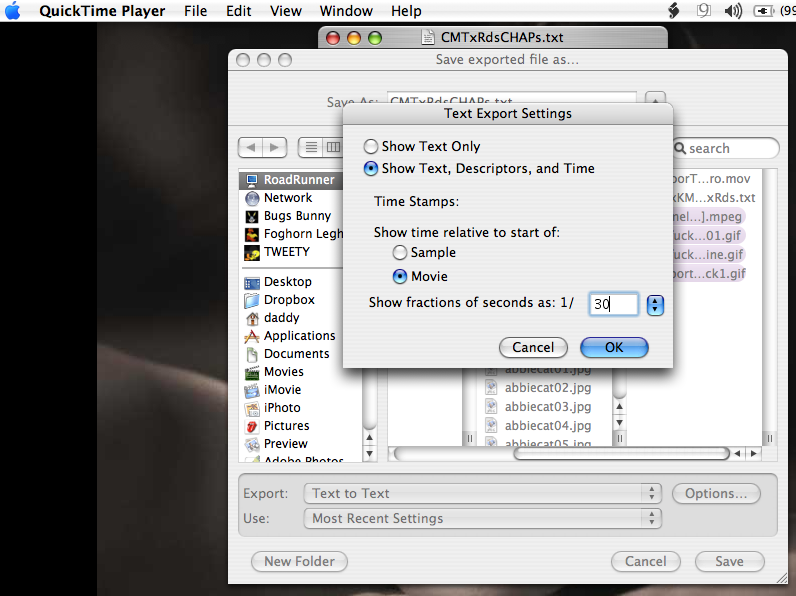Click the fractions of seconds input field
796x596 pixels.
click(x=613, y=304)
